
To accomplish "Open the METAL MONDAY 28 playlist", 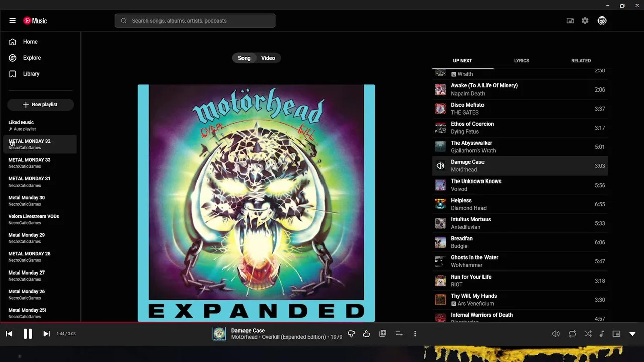I will click(x=40, y=257).
